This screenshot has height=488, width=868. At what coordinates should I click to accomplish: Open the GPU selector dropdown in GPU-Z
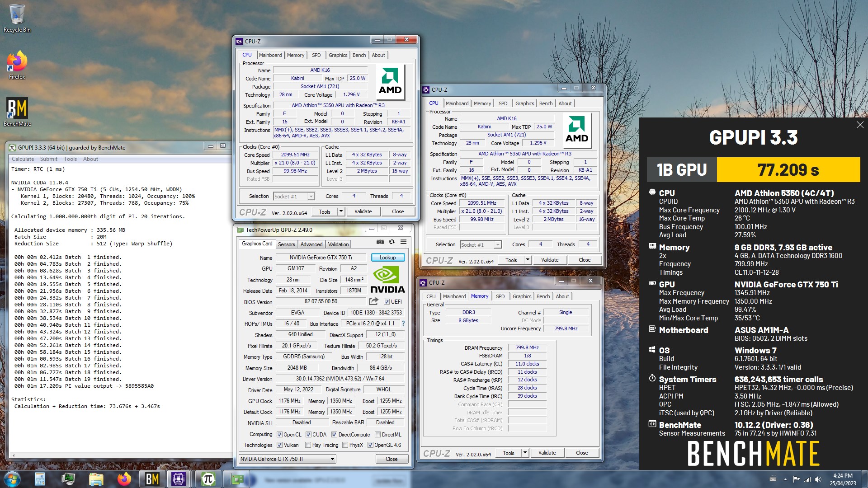point(288,459)
